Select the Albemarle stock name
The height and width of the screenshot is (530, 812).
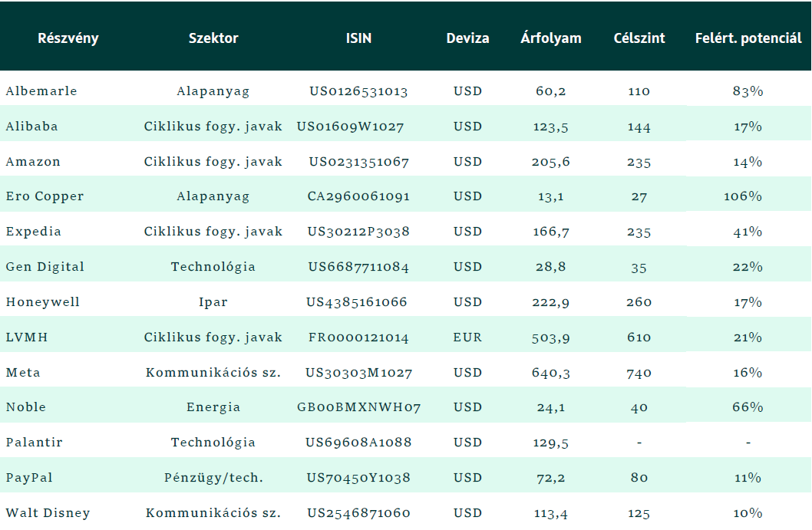[41, 91]
